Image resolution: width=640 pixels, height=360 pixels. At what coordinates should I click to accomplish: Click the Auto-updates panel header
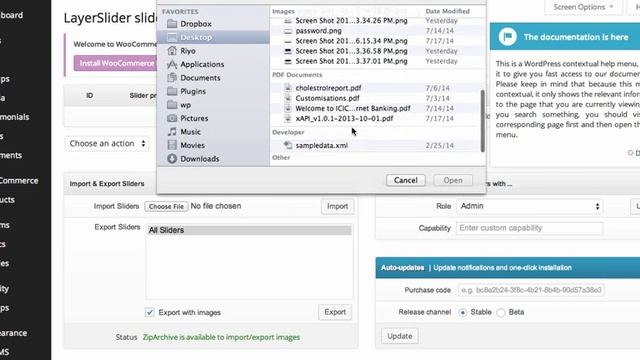[x=508, y=268]
